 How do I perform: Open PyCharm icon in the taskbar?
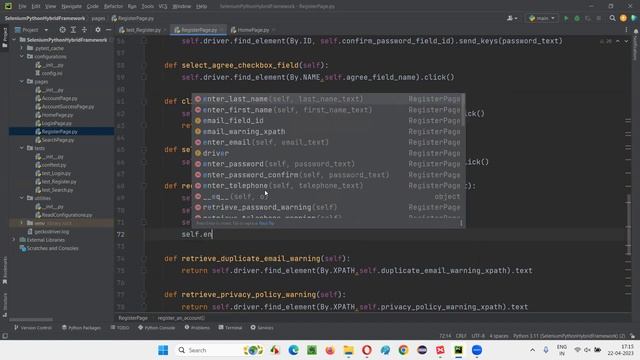(458, 350)
